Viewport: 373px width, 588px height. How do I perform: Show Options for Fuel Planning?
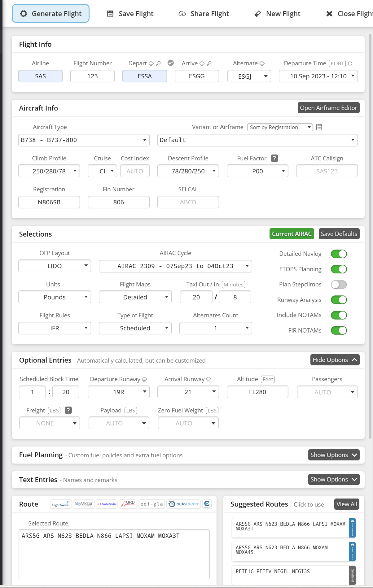click(334, 455)
